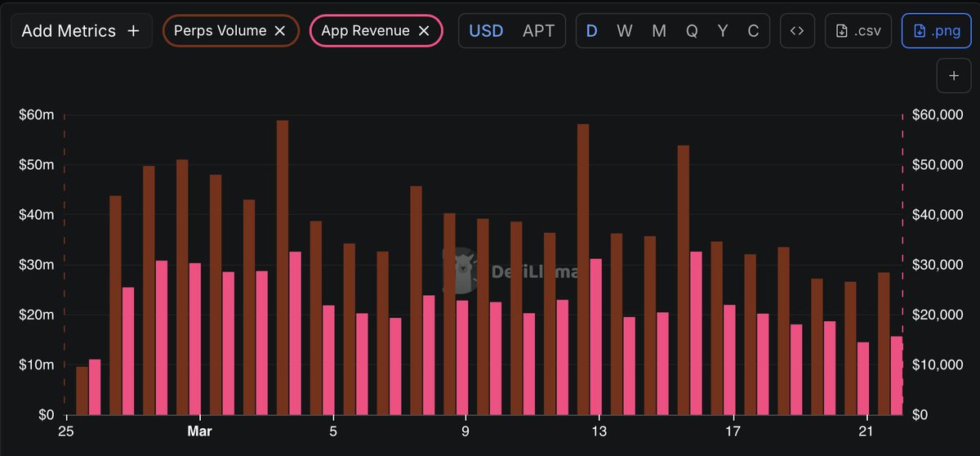
Task: Click the Mar x-axis label
Action: [199, 430]
